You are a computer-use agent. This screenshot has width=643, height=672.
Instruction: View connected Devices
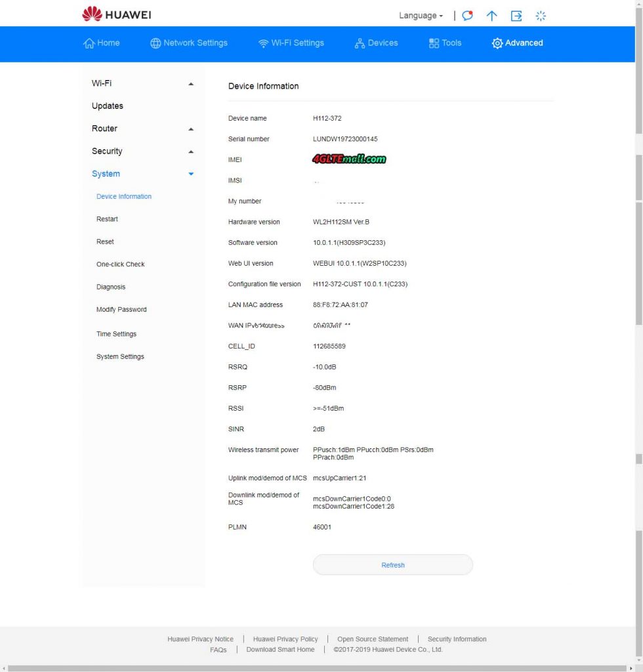click(376, 43)
